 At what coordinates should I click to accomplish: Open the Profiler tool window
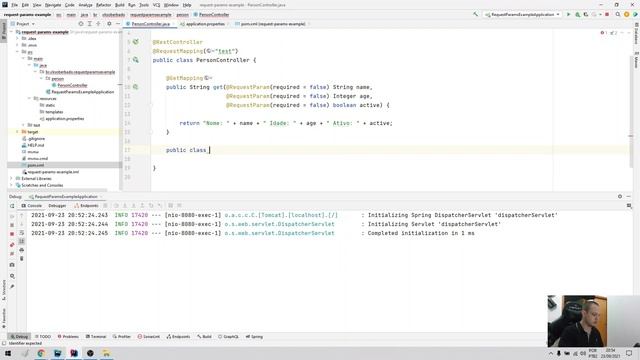[122, 337]
